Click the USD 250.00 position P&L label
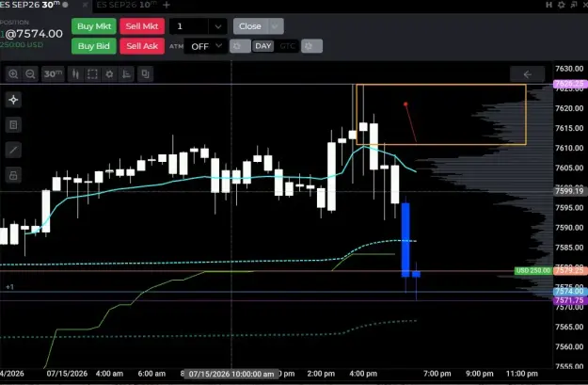The image size is (588, 385). 532,270
